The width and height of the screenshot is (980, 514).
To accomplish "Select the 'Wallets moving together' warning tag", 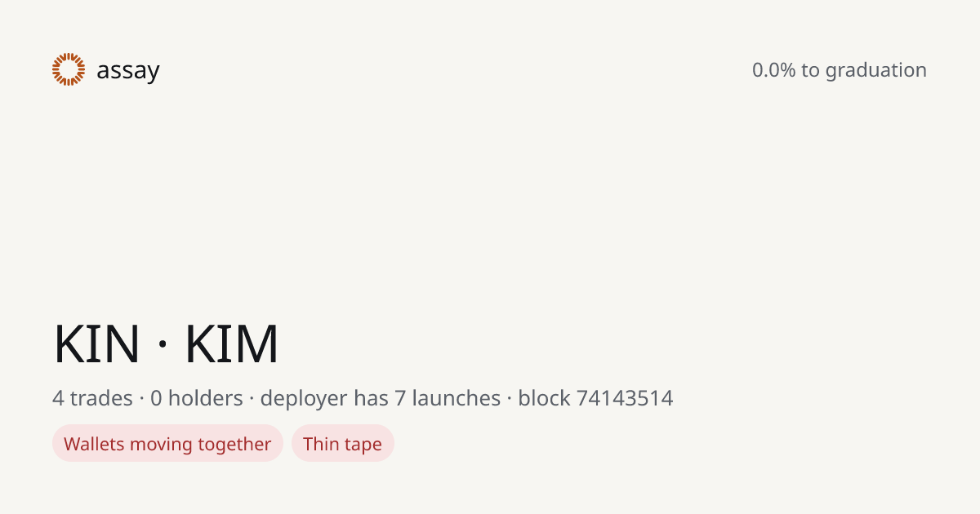I will point(167,443).
